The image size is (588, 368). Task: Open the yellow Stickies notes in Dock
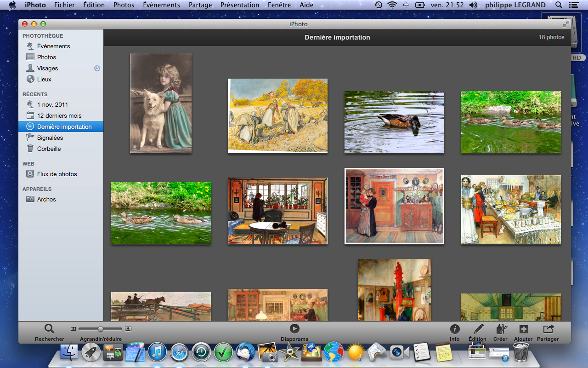tap(444, 352)
